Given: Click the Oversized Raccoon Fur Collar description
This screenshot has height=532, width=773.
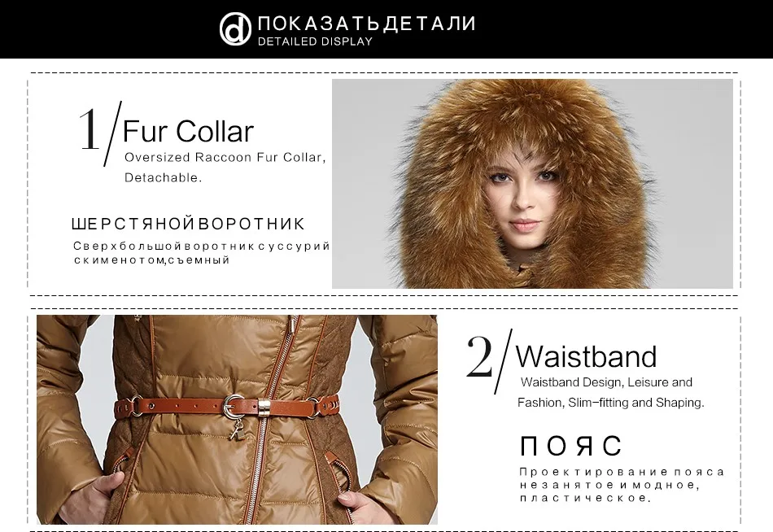Looking at the screenshot, I should tap(225, 157).
